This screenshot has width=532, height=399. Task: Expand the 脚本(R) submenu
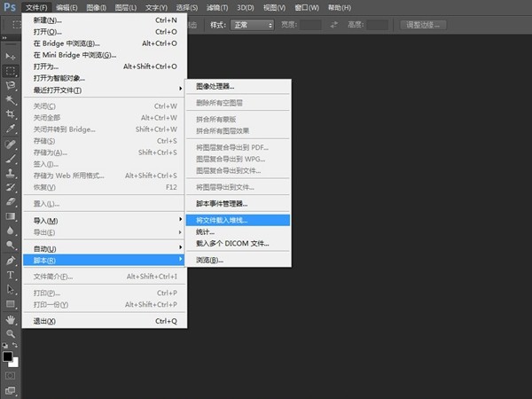(105, 260)
